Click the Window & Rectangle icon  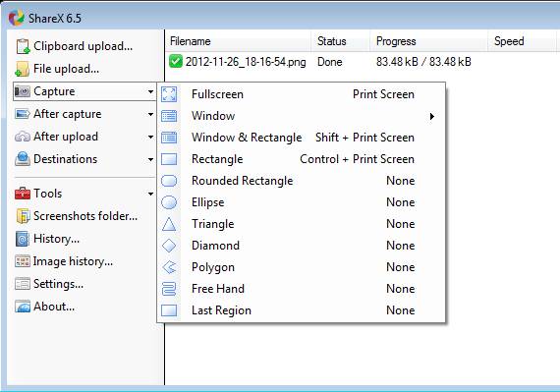tap(169, 138)
